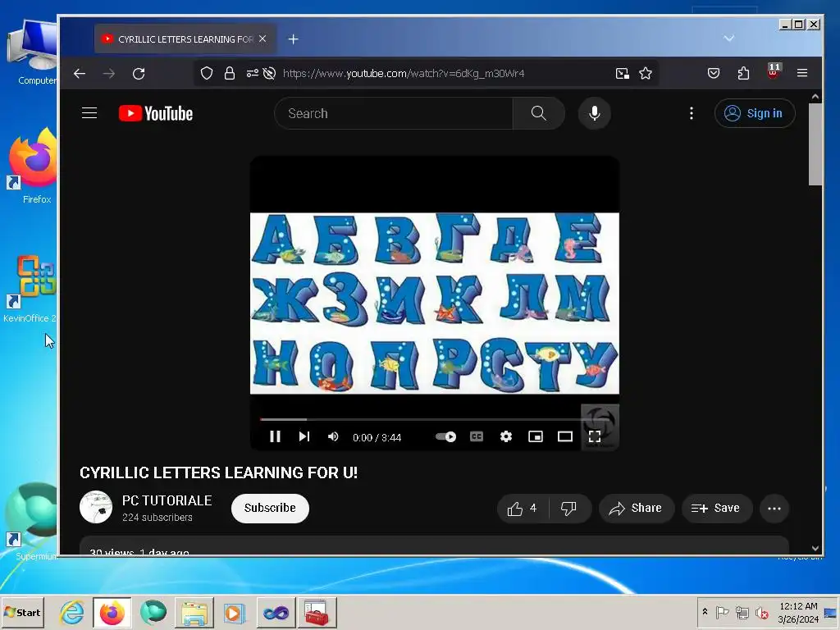Open the channel avatar
This screenshot has width=840, height=630.
[96, 507]
